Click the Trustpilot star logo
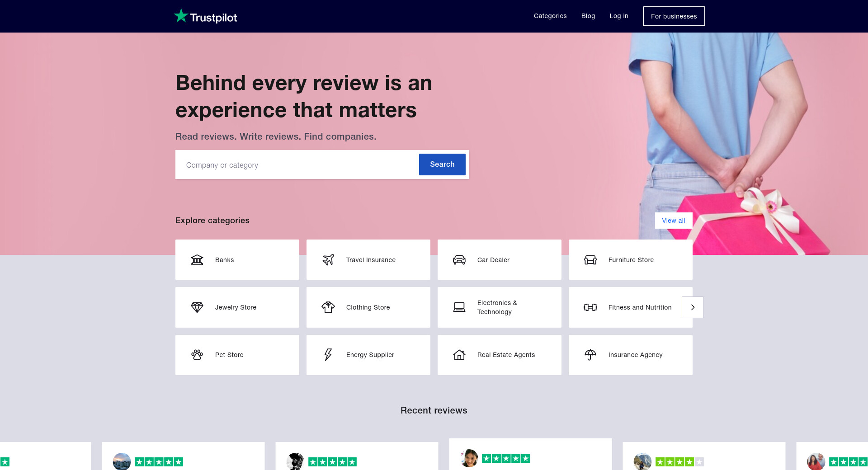 181,16
